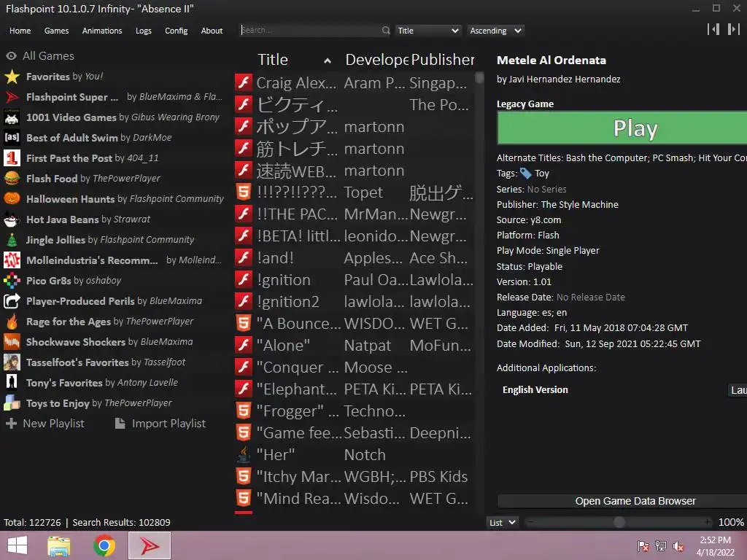Click the Java icon beside "Her"

[244, 455]
